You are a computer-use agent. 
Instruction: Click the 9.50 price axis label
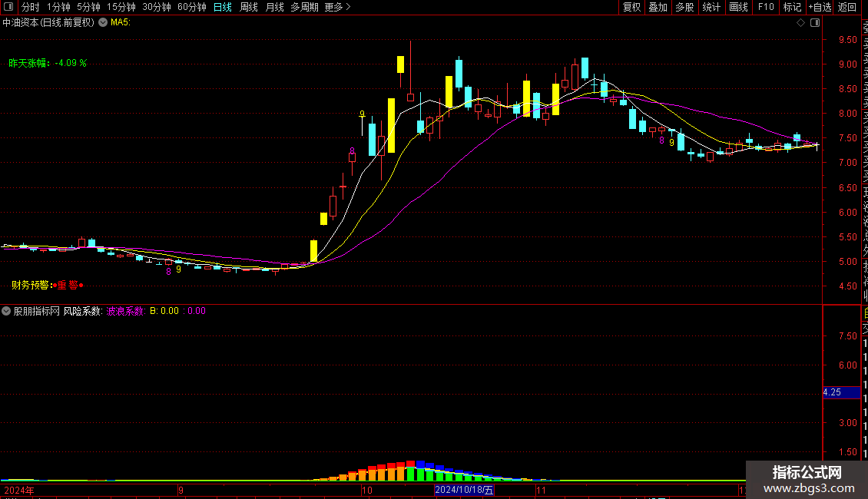847,40
